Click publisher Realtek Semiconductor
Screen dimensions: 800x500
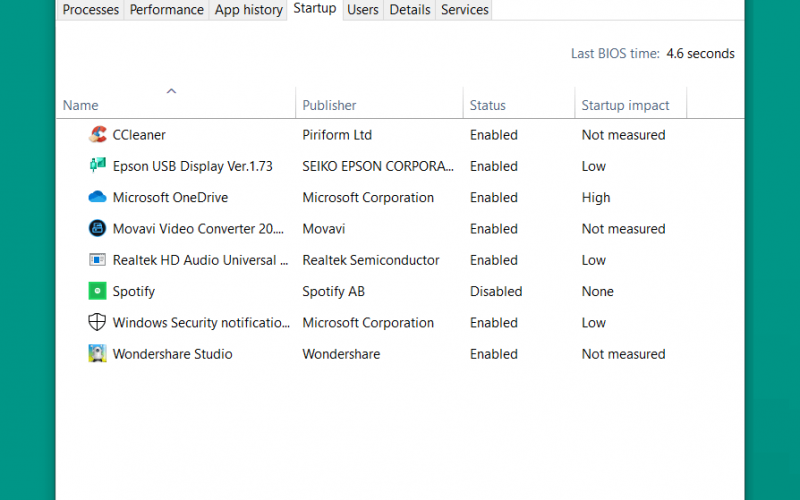click(370, 260)
